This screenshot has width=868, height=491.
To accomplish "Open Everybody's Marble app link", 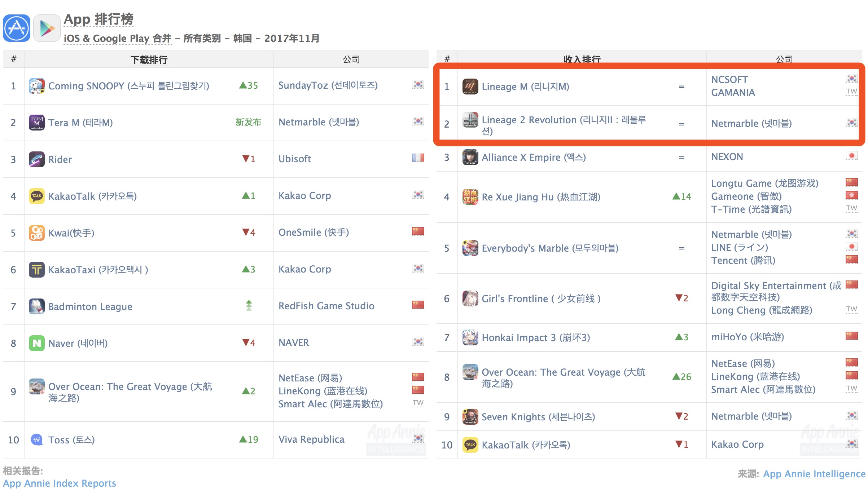I will click(x=550, y=248).
